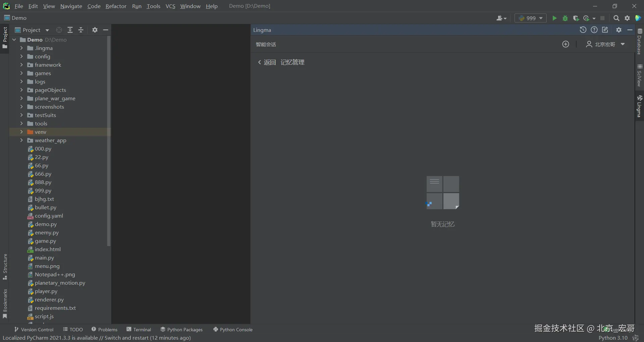Open Terminal tool window
The image size is (644, 342).
click(x=139, y=330)
